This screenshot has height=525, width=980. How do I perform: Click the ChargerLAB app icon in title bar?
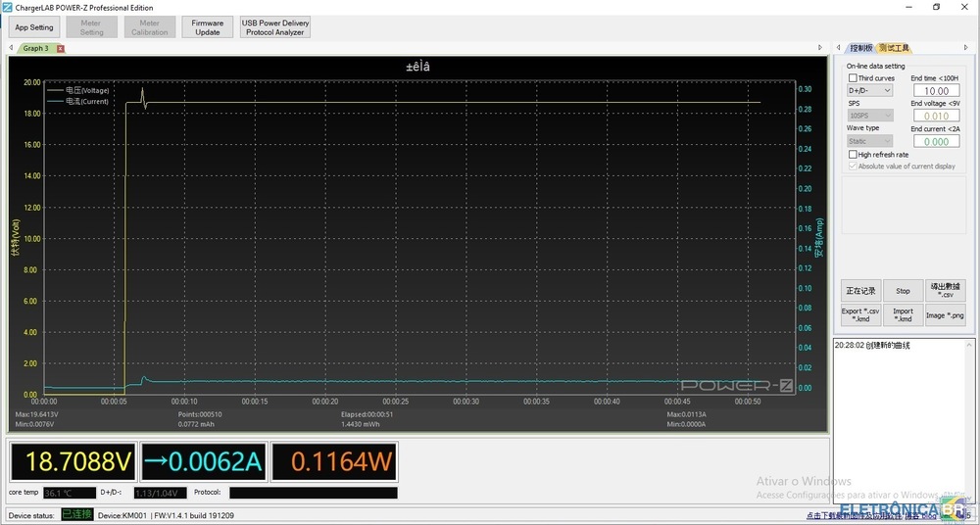[8, 7]
